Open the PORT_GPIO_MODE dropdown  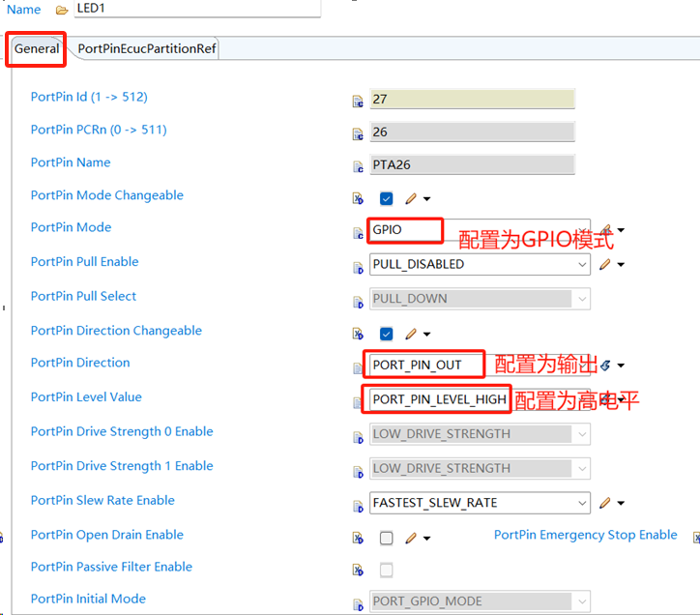click(x=480, y=601)
